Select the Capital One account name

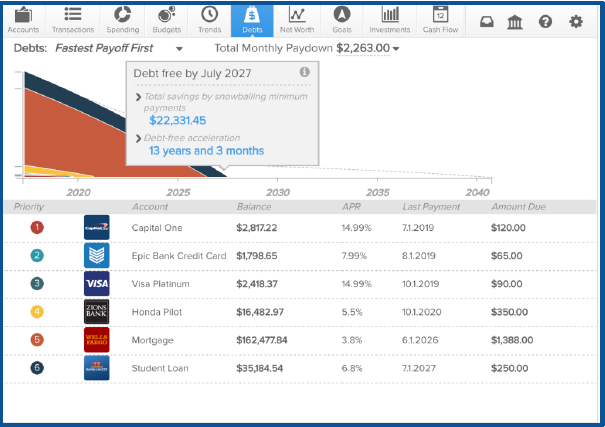(x=157, y=228)
